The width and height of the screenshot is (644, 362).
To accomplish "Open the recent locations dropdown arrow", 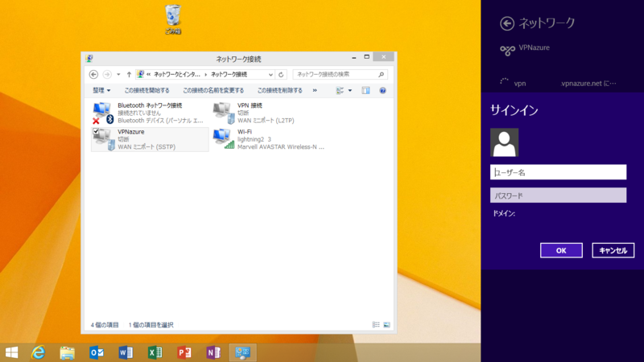I will (x=118, y=74).
